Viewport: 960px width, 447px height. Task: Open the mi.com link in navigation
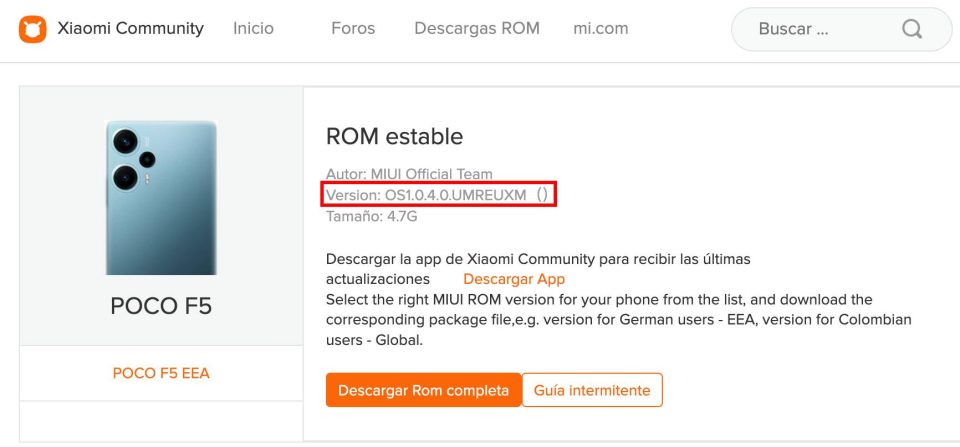601,28
